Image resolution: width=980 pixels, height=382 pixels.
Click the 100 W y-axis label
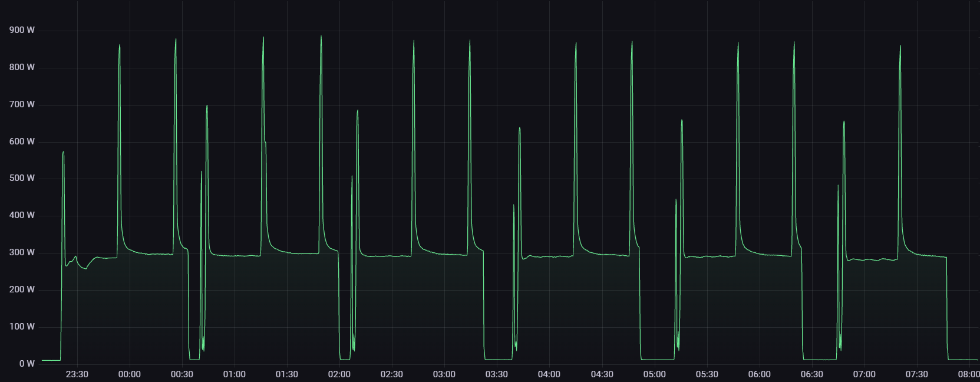coord(22,327)
